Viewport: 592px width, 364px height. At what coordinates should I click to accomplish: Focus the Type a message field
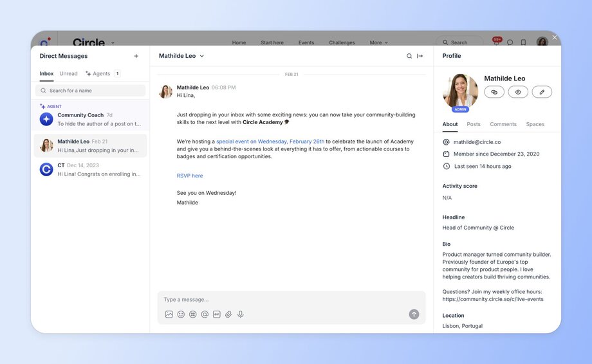(x=291, y=300)
